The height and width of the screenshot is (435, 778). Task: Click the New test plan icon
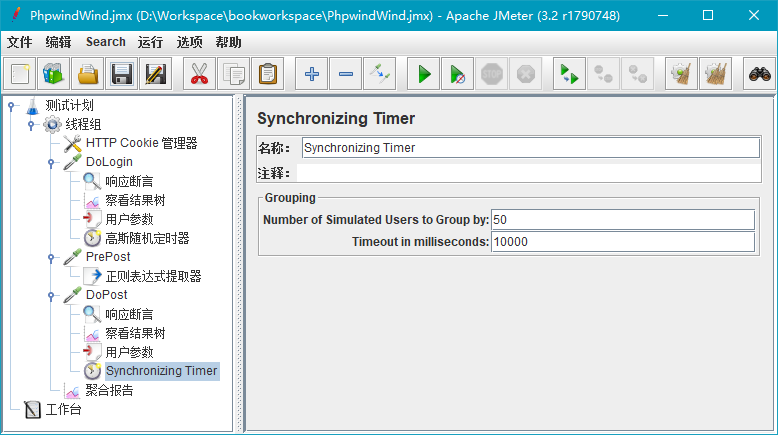(20, 74)
